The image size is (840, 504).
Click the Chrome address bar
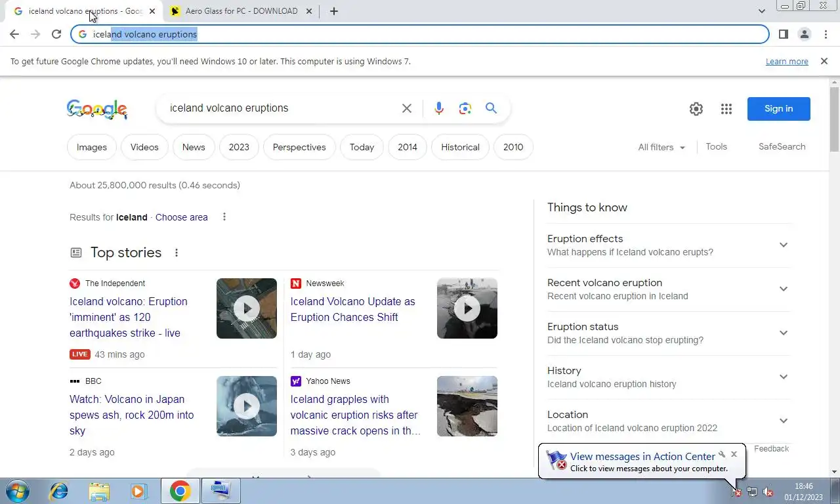(x=420, y=34)
